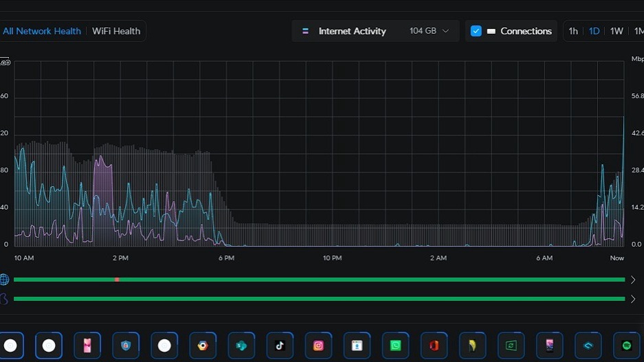Select the 1D time range

coord(594,31)
